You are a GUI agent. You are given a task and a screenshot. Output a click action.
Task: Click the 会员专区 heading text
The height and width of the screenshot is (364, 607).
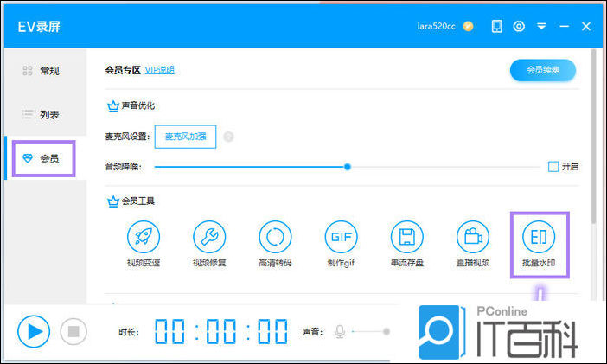[x=123, y=70]
